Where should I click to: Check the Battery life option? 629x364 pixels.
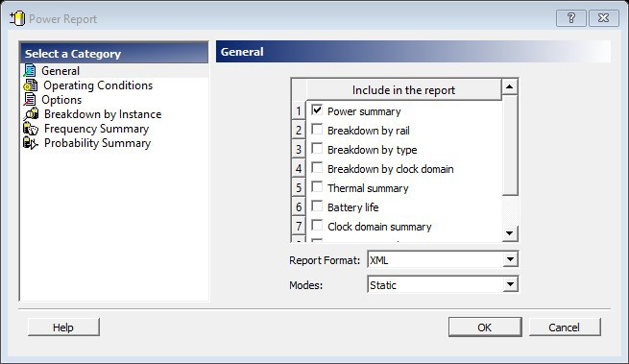(x=317, y=206)
